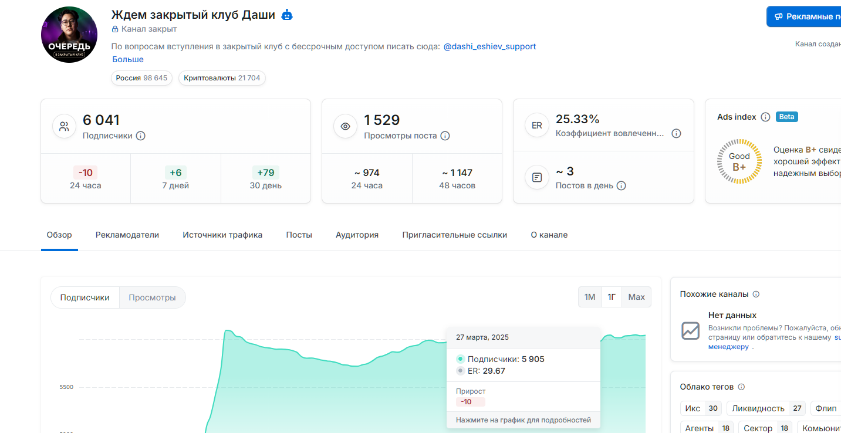Select the Криптовалюты 21 704 tag
The width and height of the screenshot is (841, 433).
[x=222, y=78]
